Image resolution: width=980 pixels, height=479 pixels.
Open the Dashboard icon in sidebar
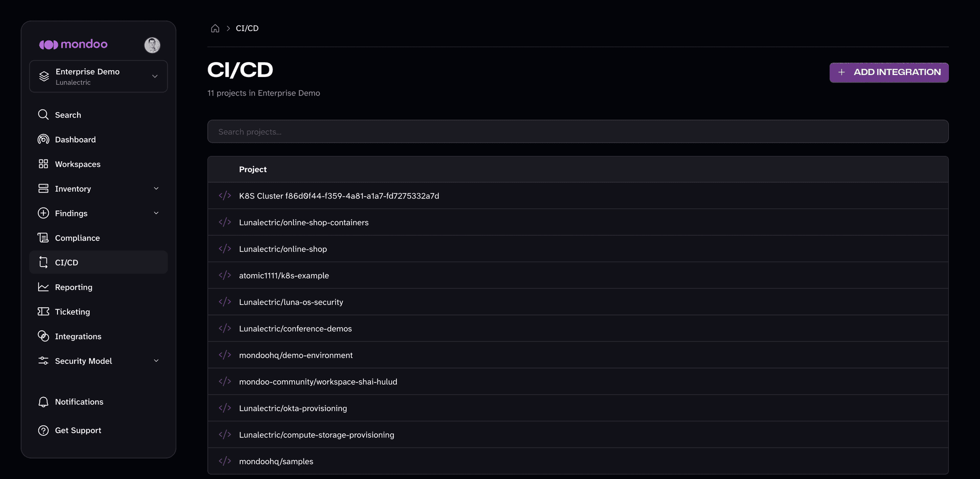click(44, 139)
